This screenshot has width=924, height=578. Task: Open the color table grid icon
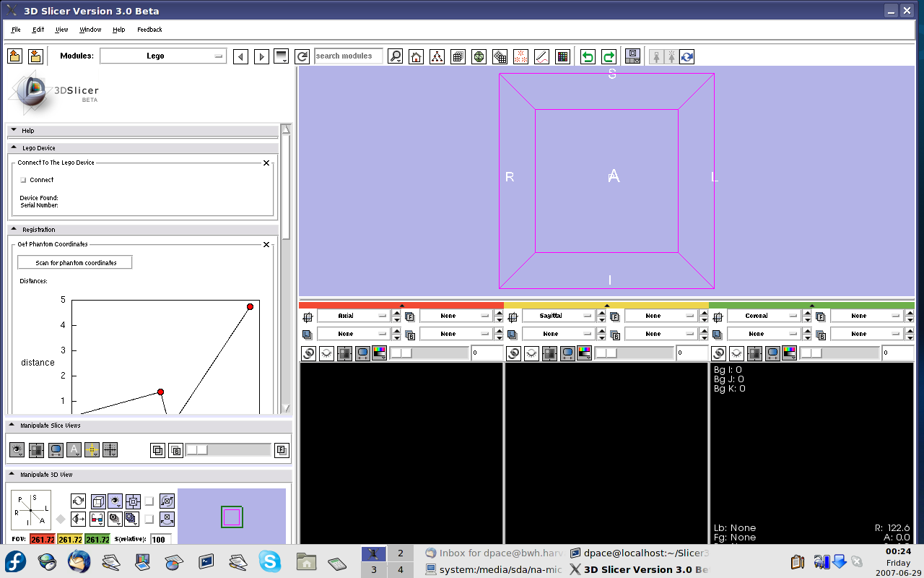[562, 56]
